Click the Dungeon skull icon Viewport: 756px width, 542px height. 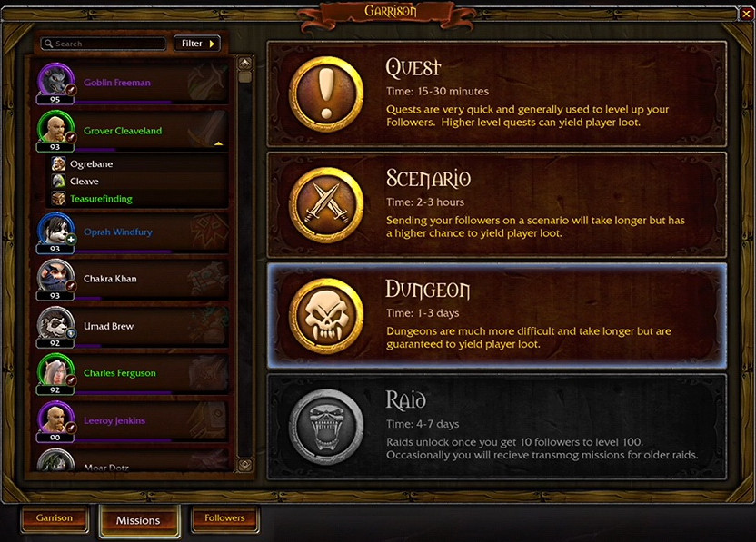pos(326,316)
